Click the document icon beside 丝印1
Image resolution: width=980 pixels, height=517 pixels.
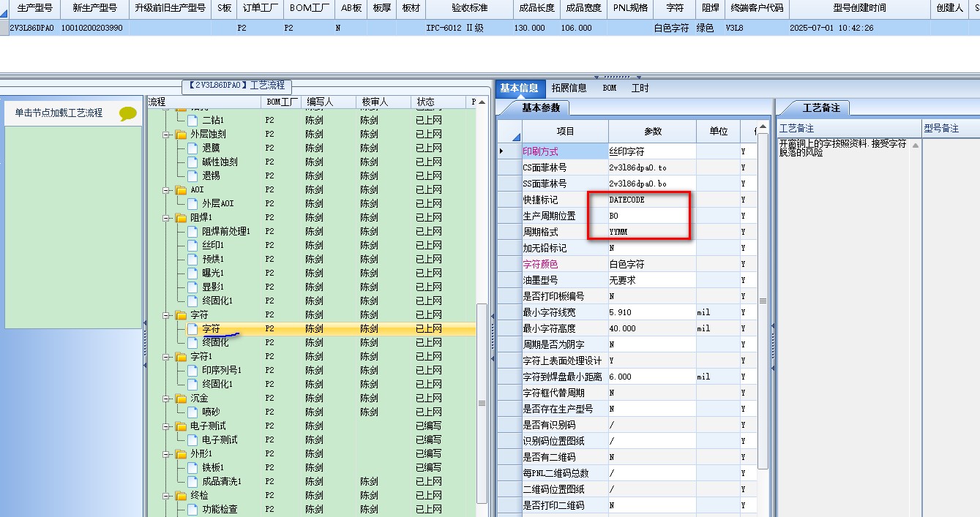point(192,245)
